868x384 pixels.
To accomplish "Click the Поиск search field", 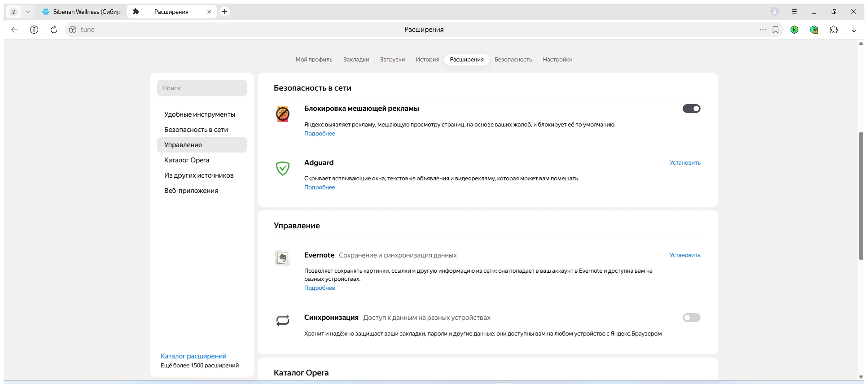I will [x=202, y=88].
